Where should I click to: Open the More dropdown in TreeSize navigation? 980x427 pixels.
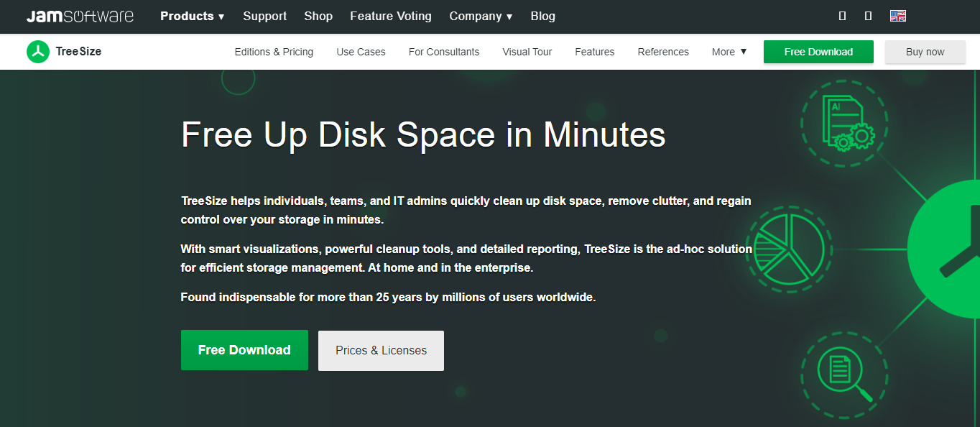tap(729, 52)
